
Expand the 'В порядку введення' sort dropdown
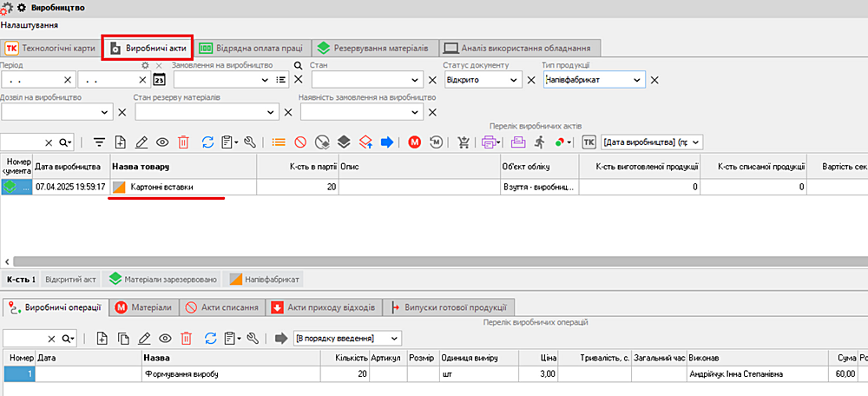coord(395,338)
